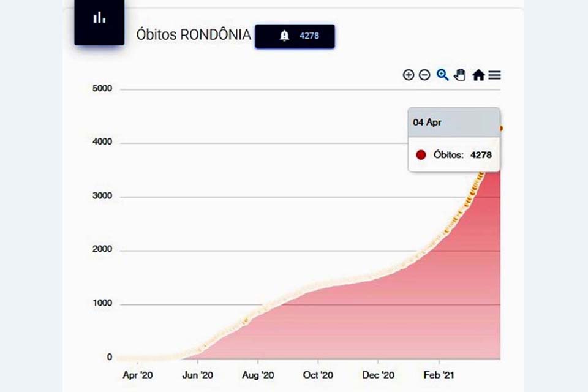
Task: Select the Jun '20 x-axis label
Action: [x=198, y=375]
